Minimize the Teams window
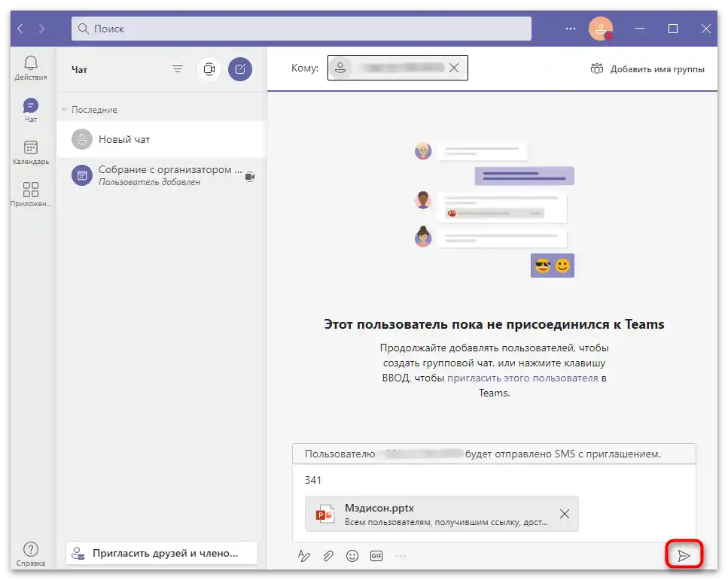Image resolution: width=728 pixels, height=580 pixels. click(x=640, y=29)
